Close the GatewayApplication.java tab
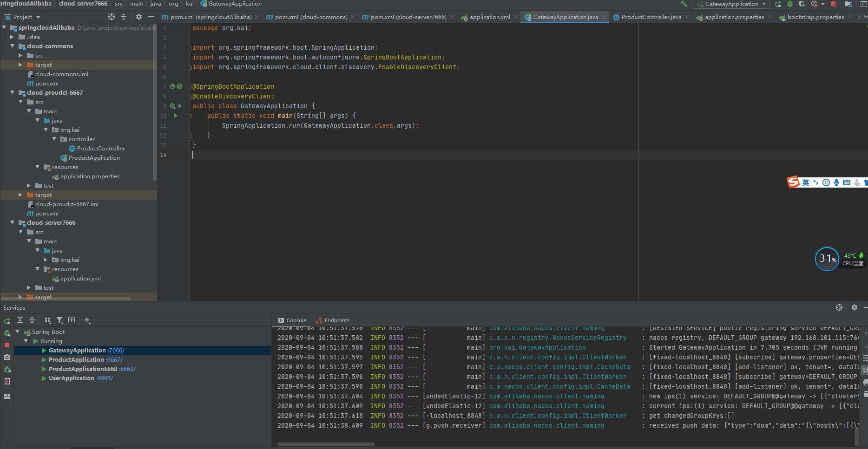This screenshot has width=868, height=449. 604,17
